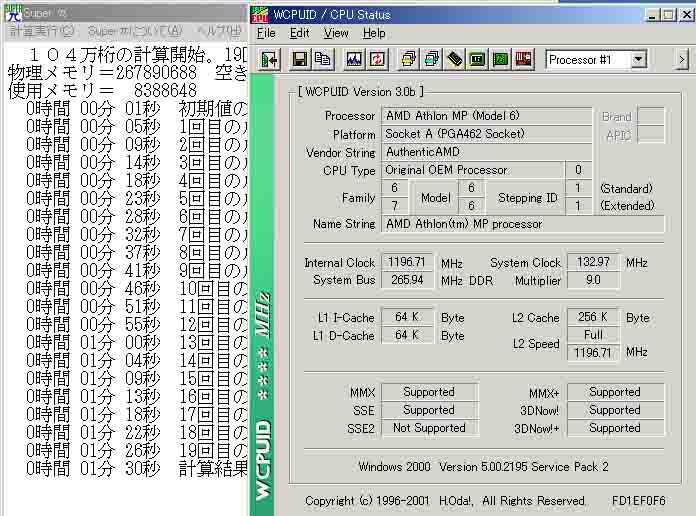
Task: Open the Help (H) menu in Super Pi
Action: coord(219,32)
